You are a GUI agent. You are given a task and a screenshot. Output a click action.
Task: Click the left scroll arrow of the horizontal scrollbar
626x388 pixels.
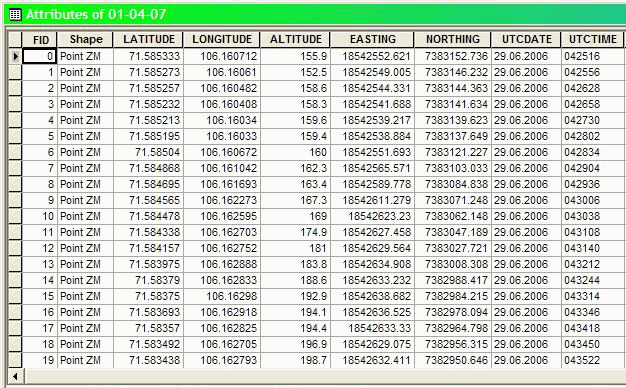(x=16, y=376)
